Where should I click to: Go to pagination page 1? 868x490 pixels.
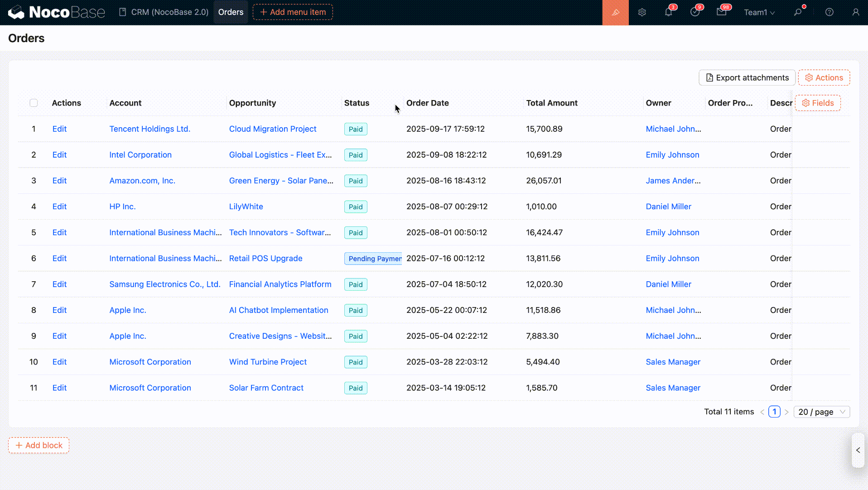(x=774, y=412)
